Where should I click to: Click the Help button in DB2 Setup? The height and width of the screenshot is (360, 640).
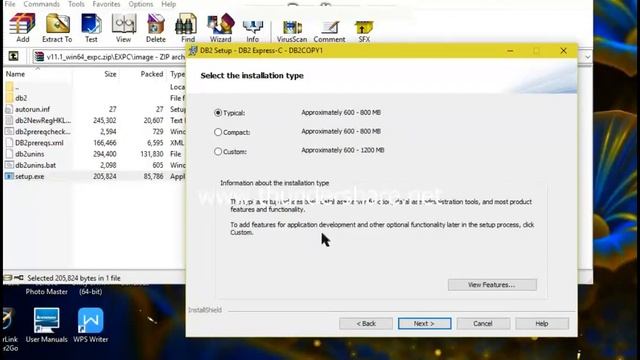point(542,323)
